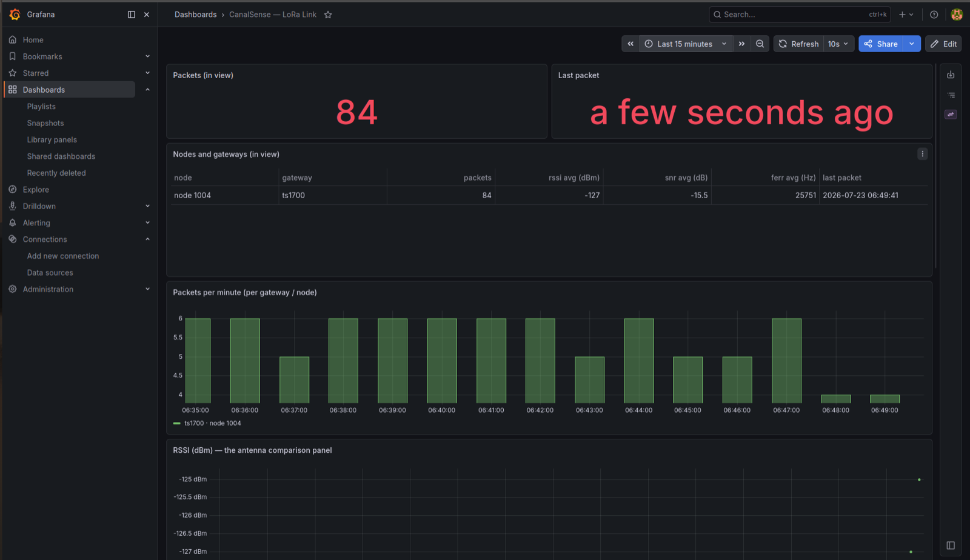Toggle ts1700 · node 1004 legend series
Image resolution: width=970 pixels, height=560 pixels.
pyautogui.click(x=212, y=423)
